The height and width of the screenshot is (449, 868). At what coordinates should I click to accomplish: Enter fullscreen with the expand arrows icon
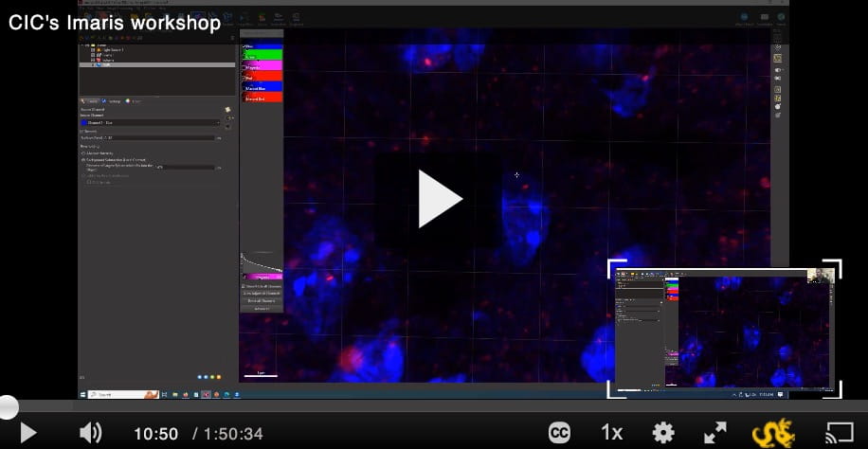click(x=714, y=433)
